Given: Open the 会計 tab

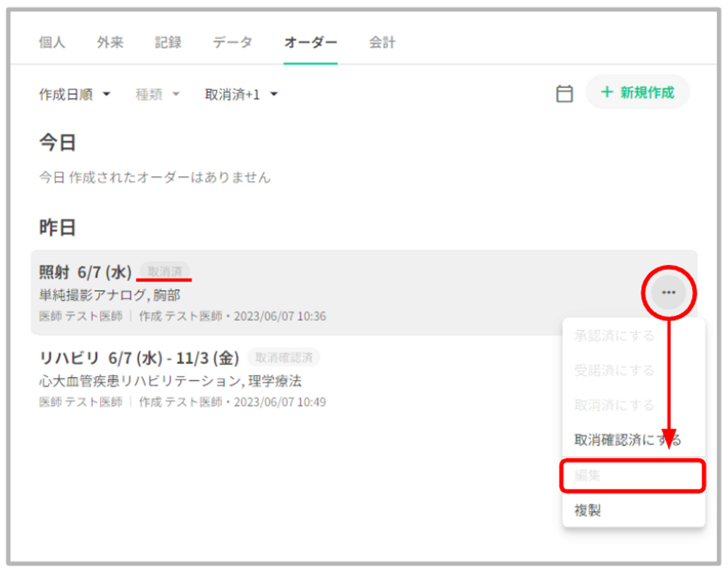Looking at the screenshot, I should pyautogui.click(x=382, y=42).
